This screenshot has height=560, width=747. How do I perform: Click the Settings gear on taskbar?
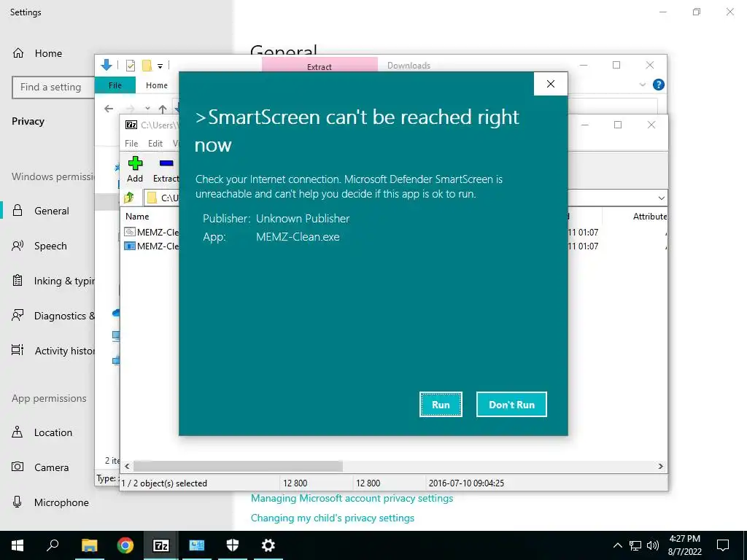coord(268,545)
